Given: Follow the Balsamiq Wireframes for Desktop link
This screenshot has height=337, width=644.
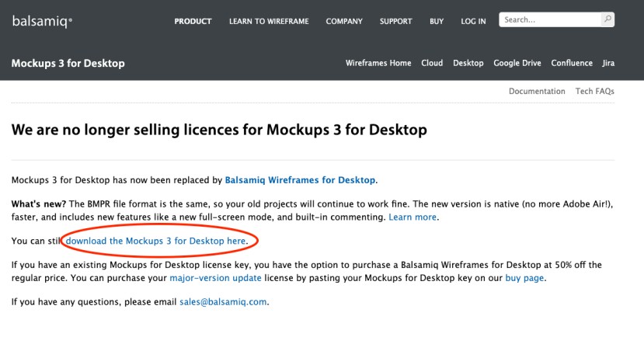Looking at the screenshot, I should 300,180.
